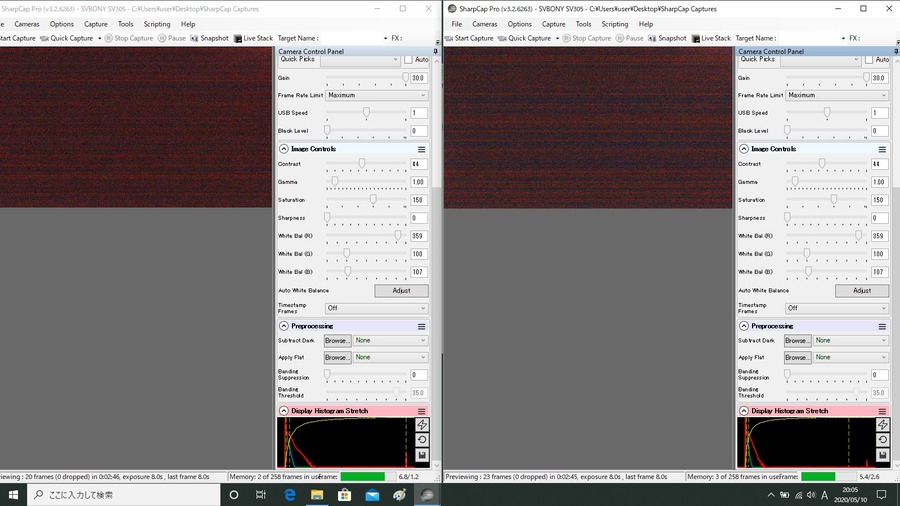Click Saturation slider in left window

click(x=367, y=200)
